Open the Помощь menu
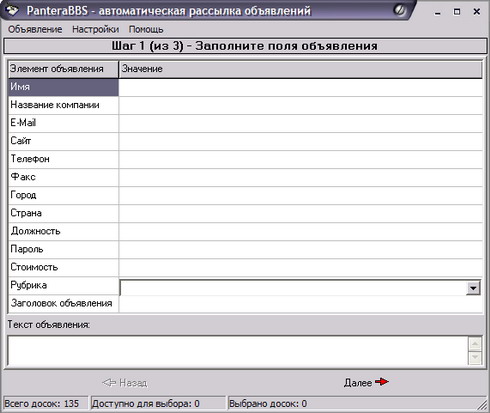The height and width of the screenshot is (413, 490). (x=146, y=29)
